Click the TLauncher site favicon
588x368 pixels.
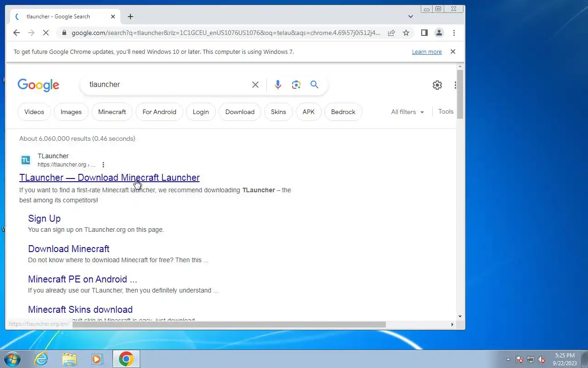[26, 160]
